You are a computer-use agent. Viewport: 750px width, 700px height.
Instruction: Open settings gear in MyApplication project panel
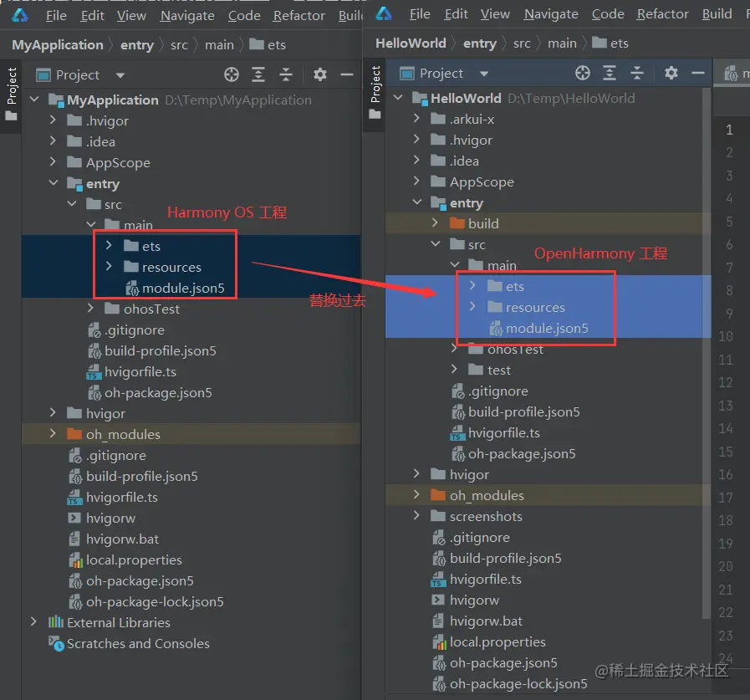pyautogui.click(x=320, y=74)
